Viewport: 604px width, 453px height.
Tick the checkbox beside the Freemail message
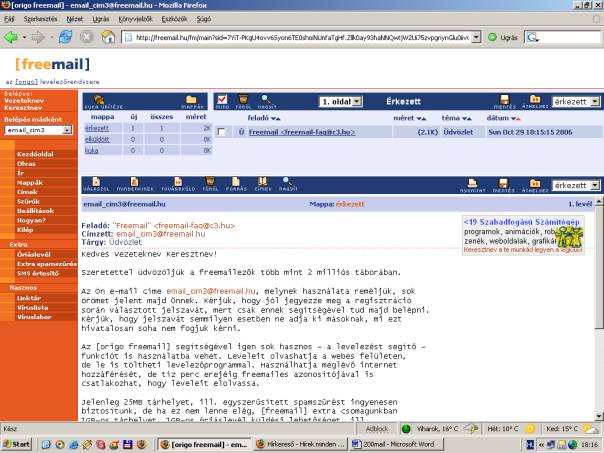221,132
